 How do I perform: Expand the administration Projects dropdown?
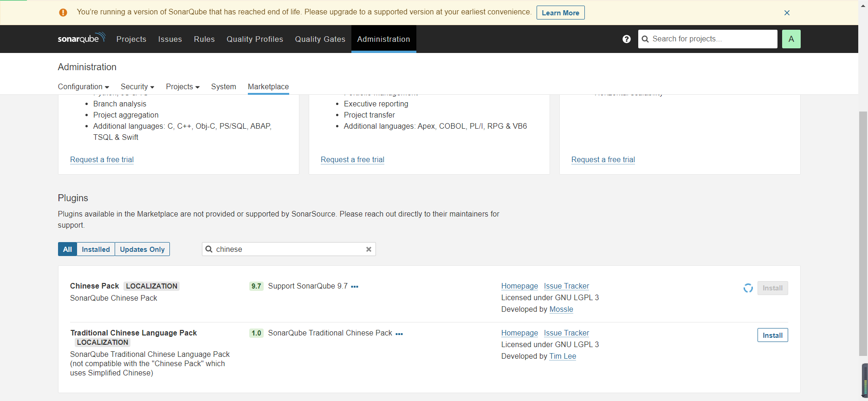coord(183,86)
